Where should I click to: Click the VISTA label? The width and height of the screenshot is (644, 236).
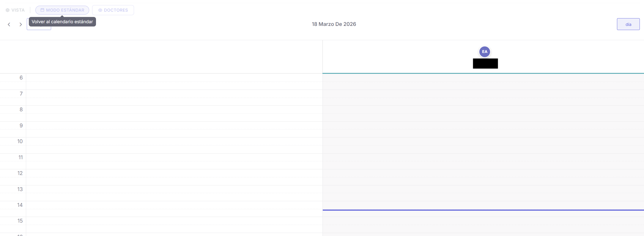click(18, 10)
